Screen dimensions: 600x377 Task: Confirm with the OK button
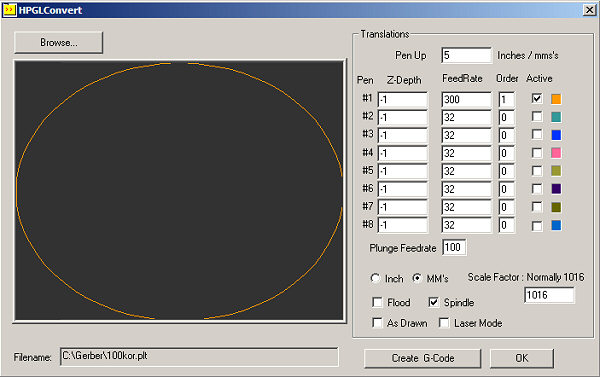click(x=522, y=358)
